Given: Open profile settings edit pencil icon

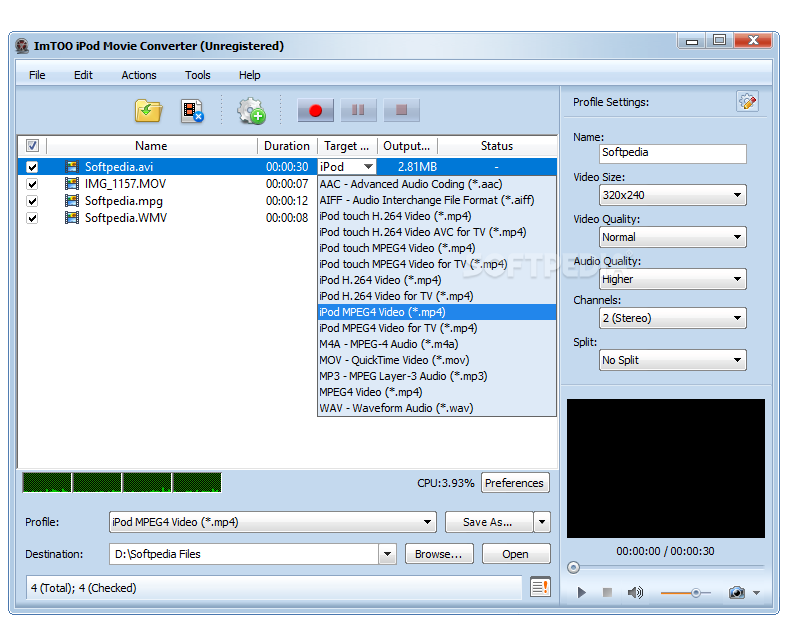Looking at the screenshot, I should point(747,101).
